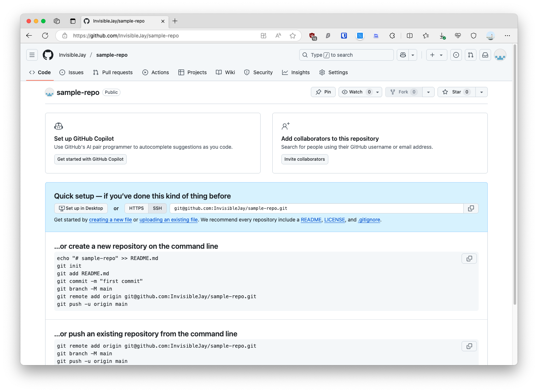Viewport: 538px width, 392px height.
Task: Pin the sample-repo repository
Action: (323, 92)
